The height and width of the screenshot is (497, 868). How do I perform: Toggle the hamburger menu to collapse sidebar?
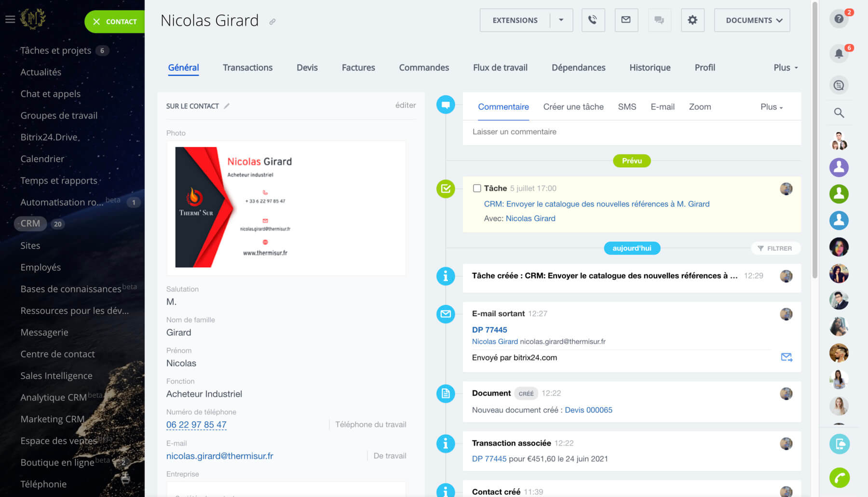click(x=10, y=19)
